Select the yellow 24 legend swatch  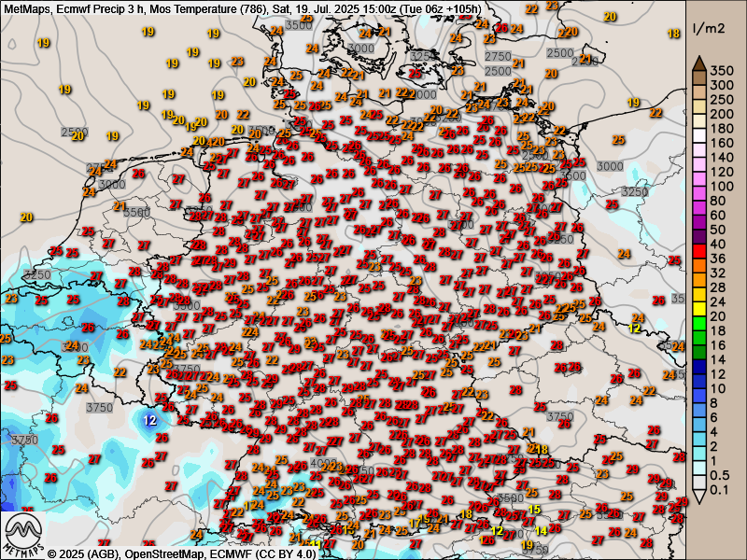698,301
